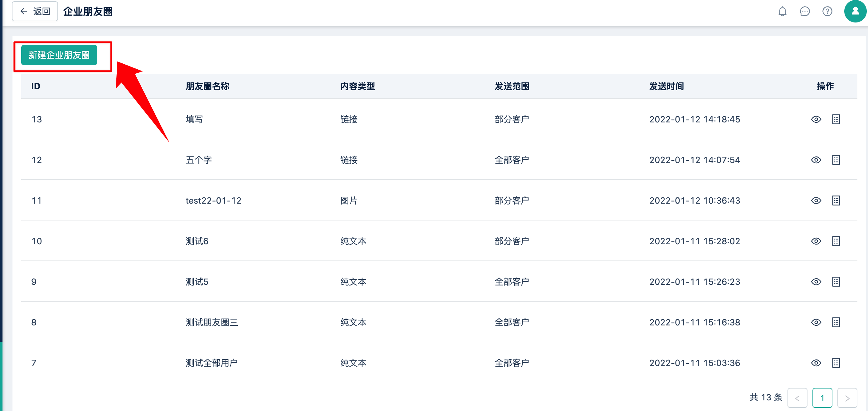Screen dimensions: 868x411
Task: Select page 1 in pagination
Action: [822, 398]
